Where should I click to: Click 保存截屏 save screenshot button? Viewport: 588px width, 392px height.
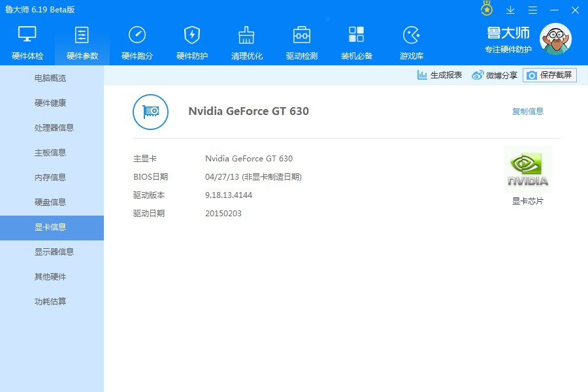(549, 75)
